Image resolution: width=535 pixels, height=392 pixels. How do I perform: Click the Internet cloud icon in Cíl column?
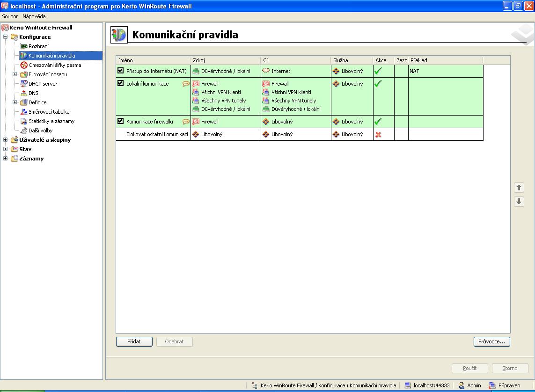coord(266,71)
